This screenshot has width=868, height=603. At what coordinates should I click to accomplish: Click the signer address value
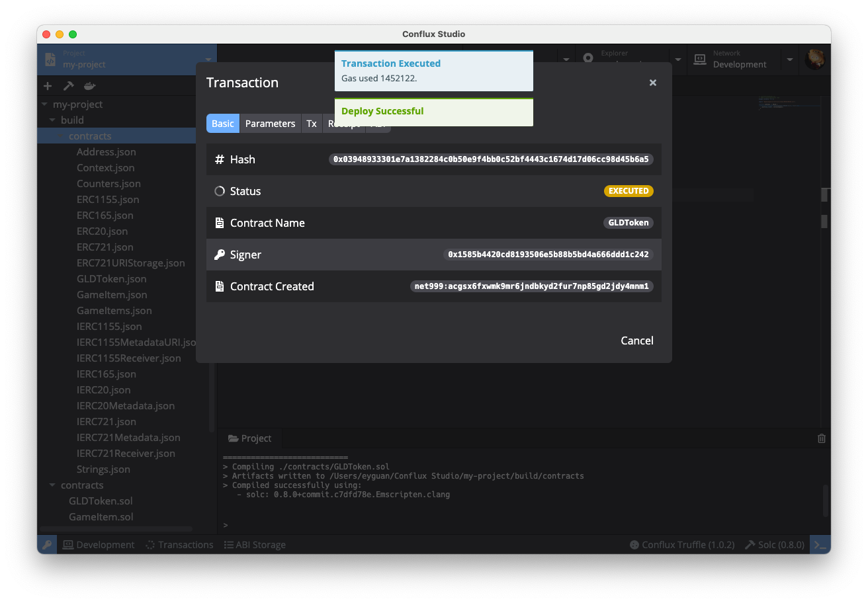pyautogui.click(x=548, y=255)
